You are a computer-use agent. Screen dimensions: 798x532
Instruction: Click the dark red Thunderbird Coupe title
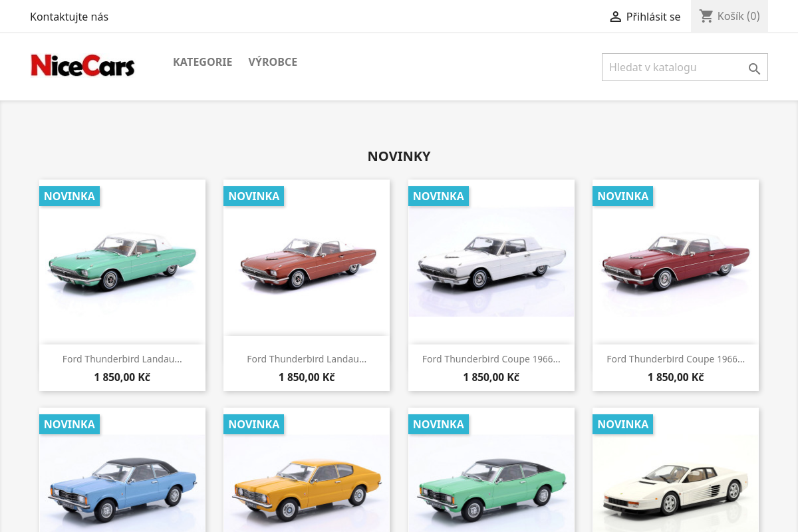click(676, 359)
